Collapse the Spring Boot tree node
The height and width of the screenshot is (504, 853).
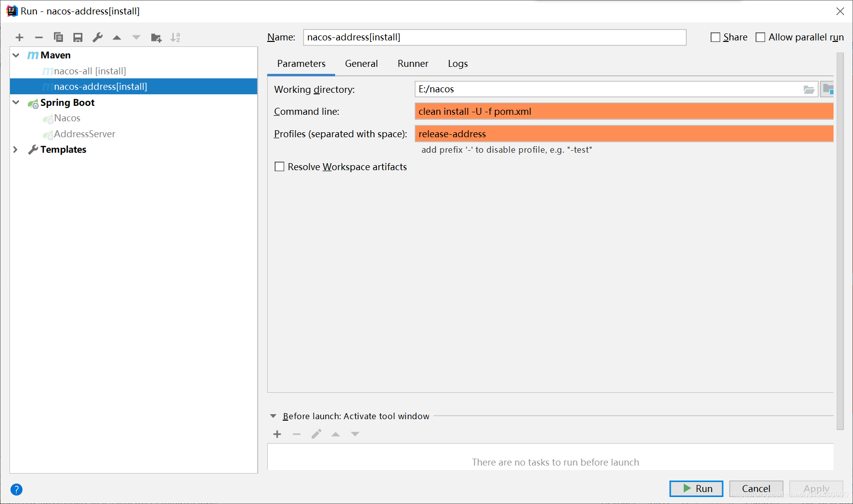16,102
